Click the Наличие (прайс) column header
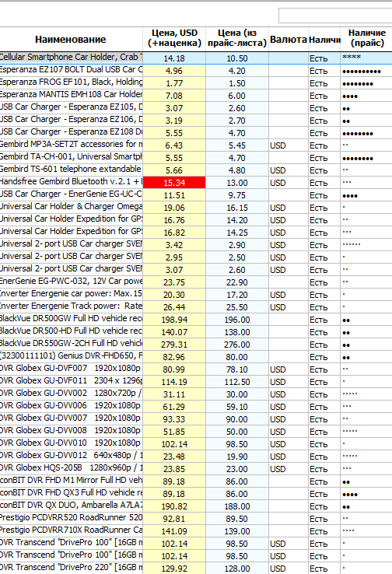392x574 pixels. [366, 39]
